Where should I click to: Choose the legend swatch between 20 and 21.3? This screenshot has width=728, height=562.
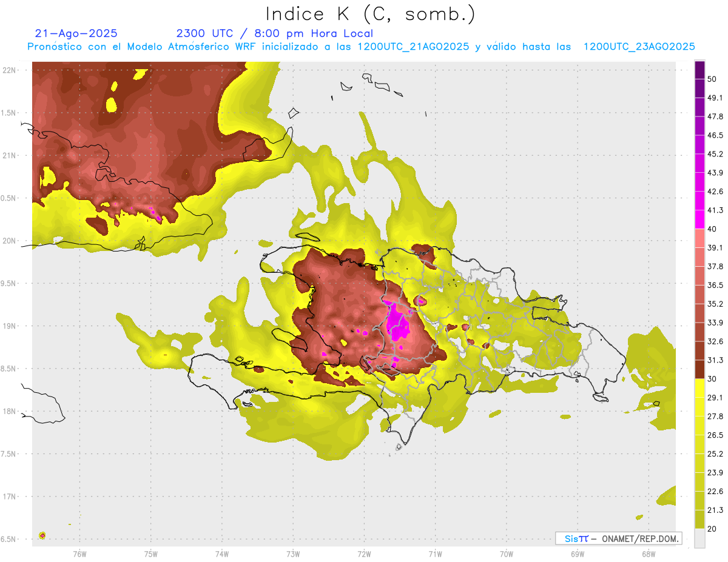tap(700, 519)
